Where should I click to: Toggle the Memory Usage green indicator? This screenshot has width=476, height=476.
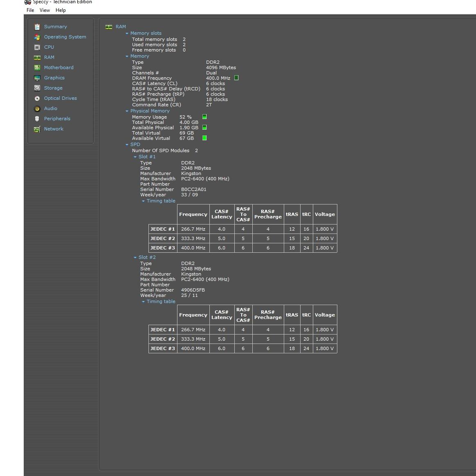tap(204, 117)
